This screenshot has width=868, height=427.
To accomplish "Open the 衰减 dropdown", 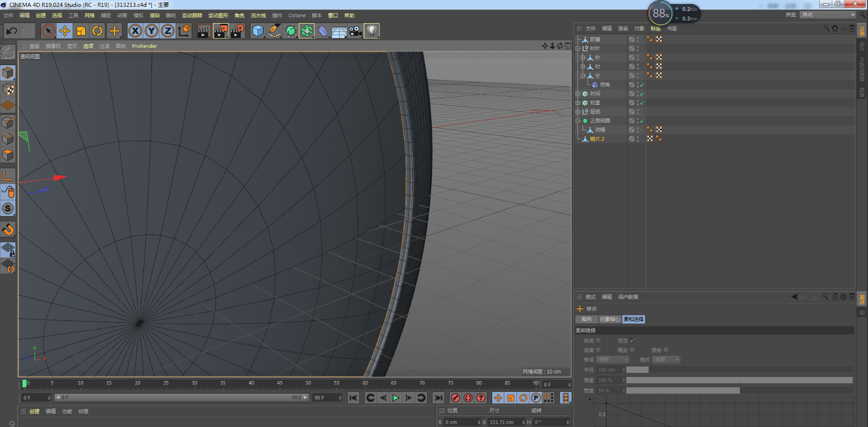I will [x=612, y=360].
